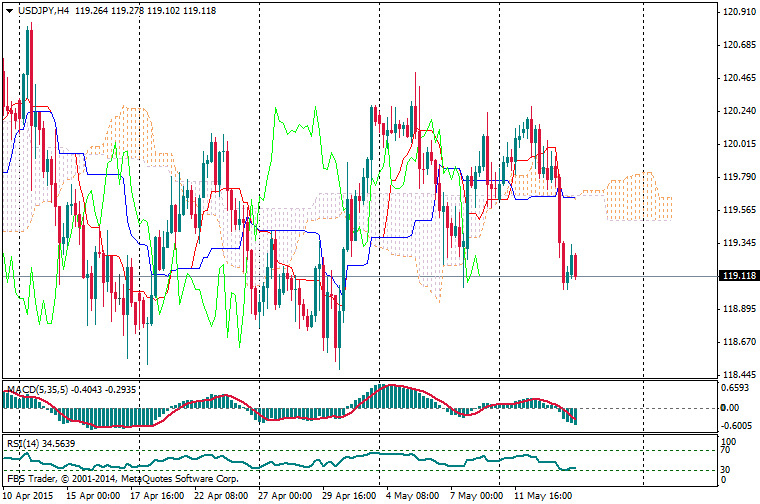The width and height of the screenshot is (760, 504).
Task: Select the 118.670 price scale label
Action: pos(739,342)
